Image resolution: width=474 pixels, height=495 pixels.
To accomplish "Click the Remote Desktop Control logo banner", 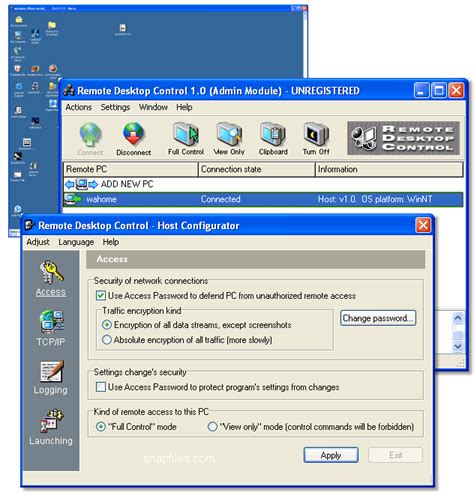I will click(x=403, y=138).
